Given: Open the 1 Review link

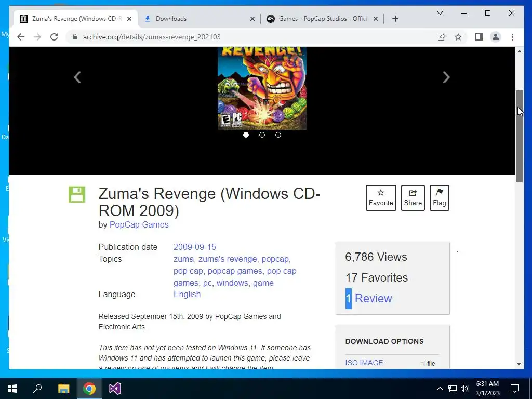Looking at the screenshot, I should click(x=369, y=299).
